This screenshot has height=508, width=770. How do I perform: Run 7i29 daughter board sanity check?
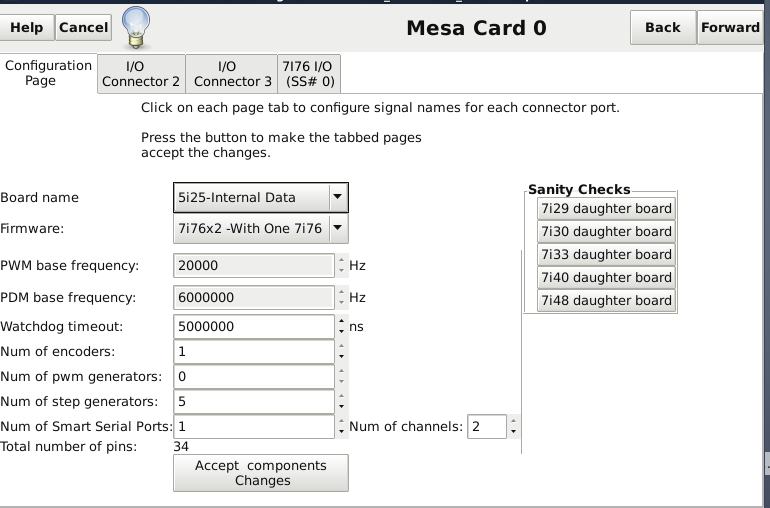[x=606, y=209]
